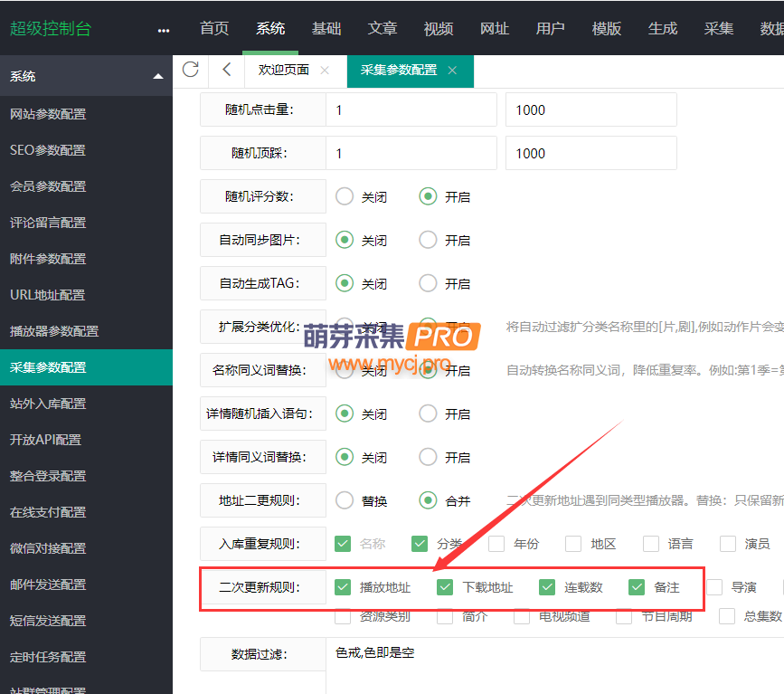Open 站外入库配置 in sidebar
The height and width of the screenshot is (694, 784).
click(86, 404)
